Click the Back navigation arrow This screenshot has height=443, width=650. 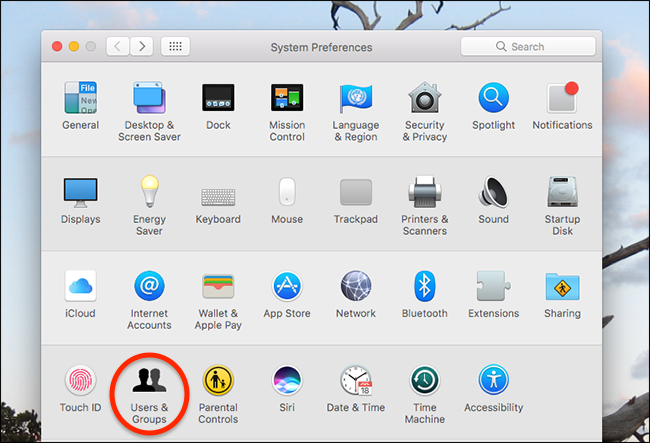(118, 47)
